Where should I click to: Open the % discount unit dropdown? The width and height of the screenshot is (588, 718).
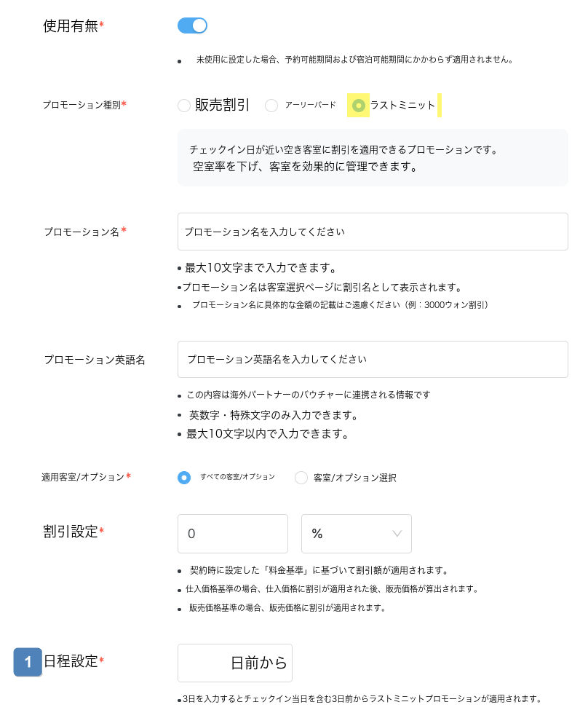pos(356,534)
